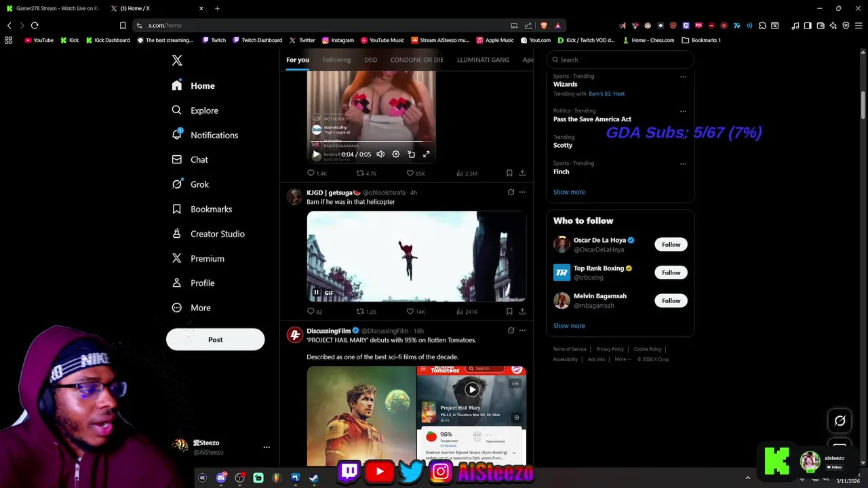The height and width of the screenshot is (488, 868).
Task: Open Premium in the sidebar
Action: [197, 259]
